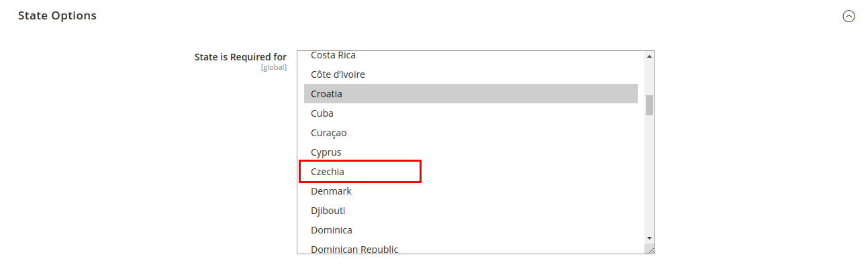Choose Dominican Republic at list bottom

pos(471,248)
